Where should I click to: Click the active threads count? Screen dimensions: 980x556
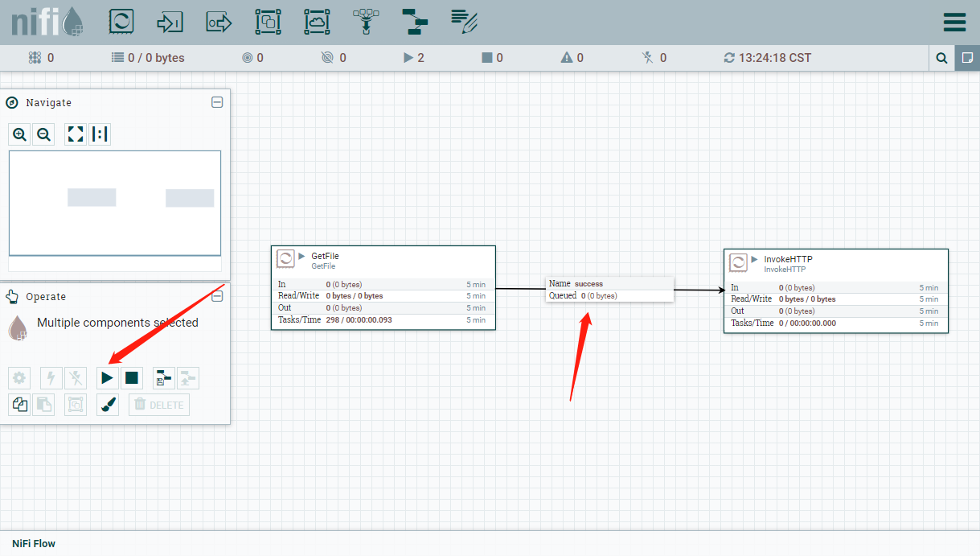coord(41,58)
